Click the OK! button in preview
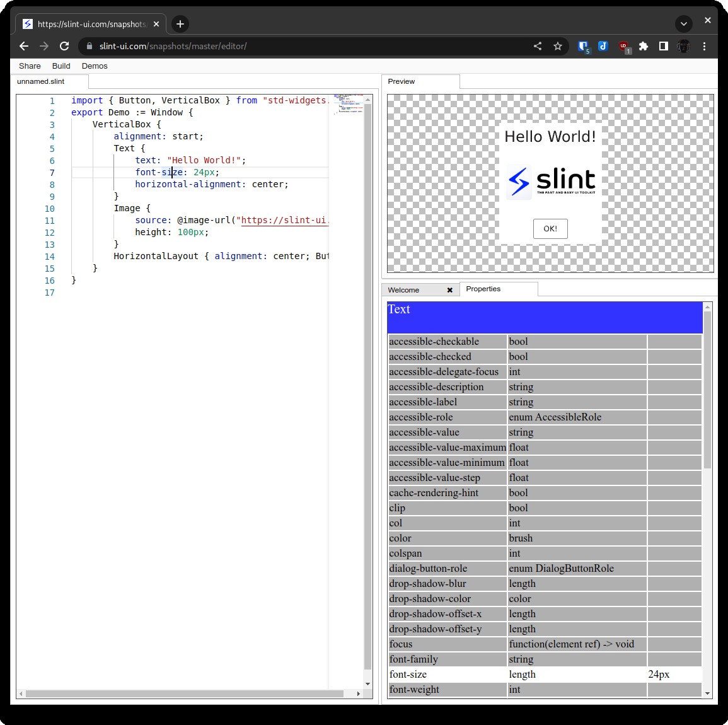This screenshot has height=725, width=728. tap(550, 228)
